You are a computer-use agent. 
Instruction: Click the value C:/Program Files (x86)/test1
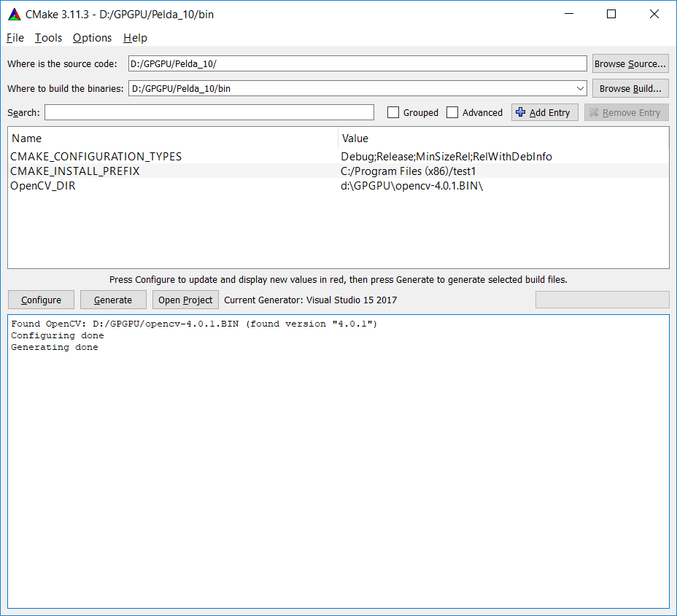pyautogui.click(x=408, y=171)
